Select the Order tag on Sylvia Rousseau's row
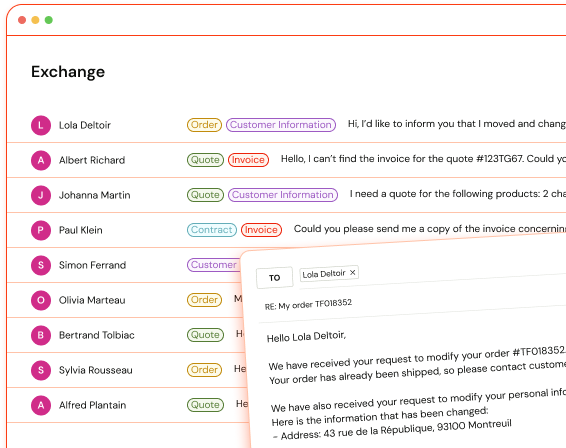566x448 pixels. click(x=204, y=370)
